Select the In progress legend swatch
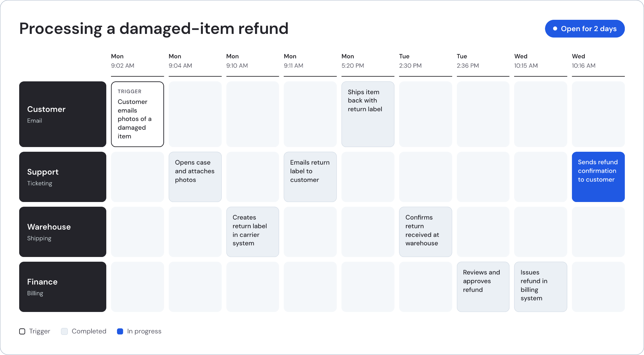 pos(120,331)
